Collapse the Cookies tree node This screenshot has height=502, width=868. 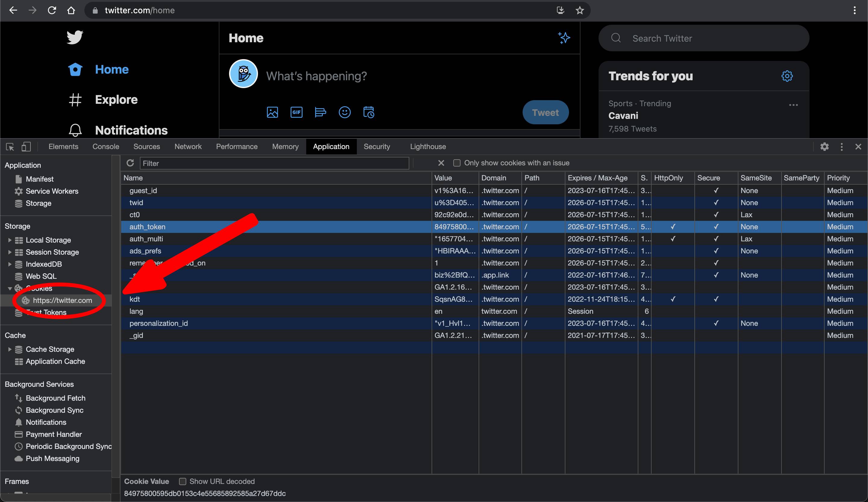[10, 289]
